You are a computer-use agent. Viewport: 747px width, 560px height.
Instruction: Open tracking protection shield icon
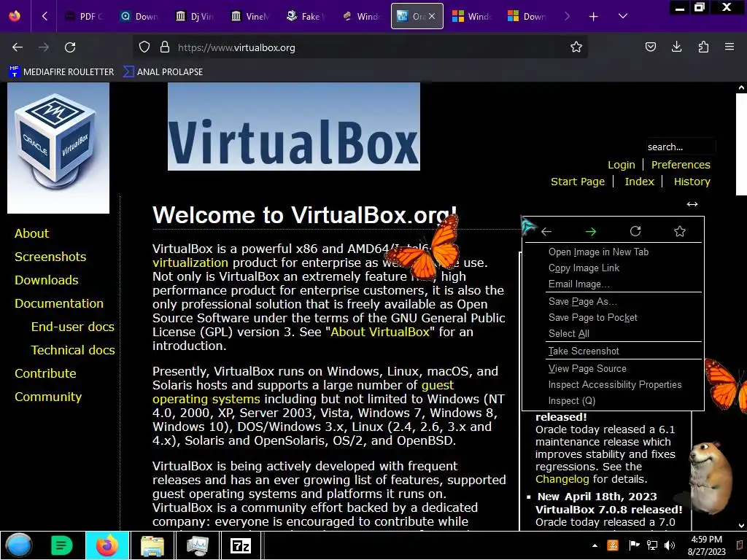[144, 47]
